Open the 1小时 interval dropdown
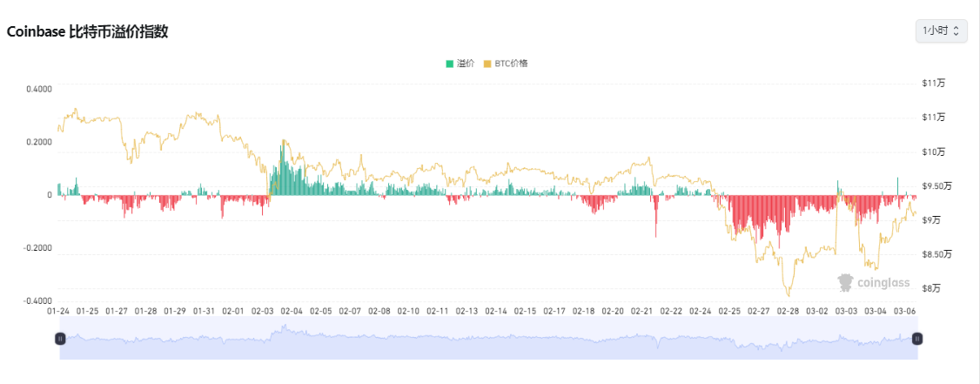 941,31
